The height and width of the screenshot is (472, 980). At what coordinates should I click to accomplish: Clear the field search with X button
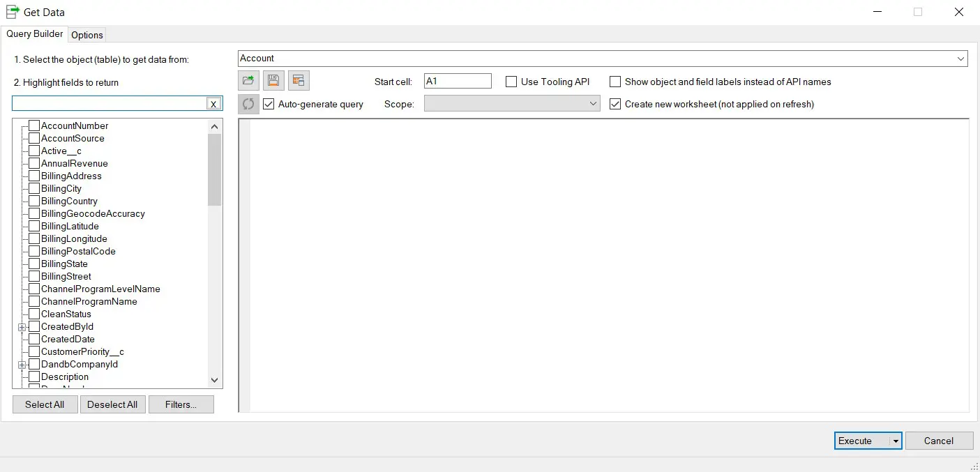[x=213, y=104]
